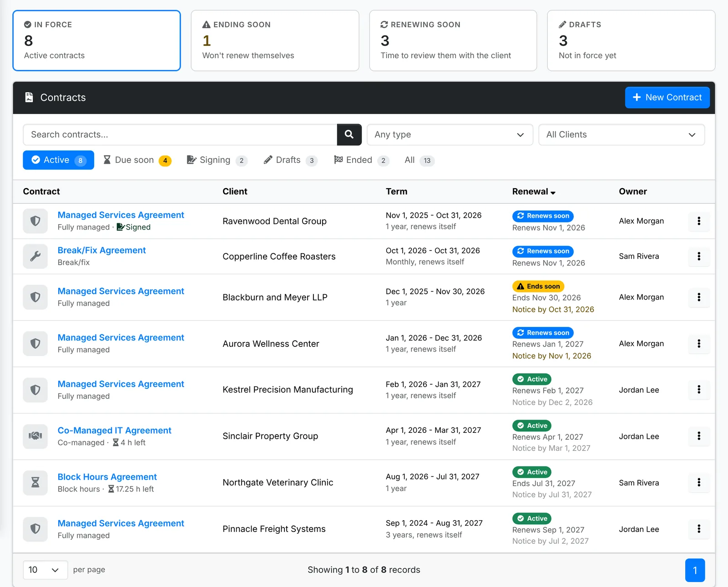Image resolution: width=728 pixels, height=587 pixels.
Task: Select the Active filter tab
Action: [58, 160]
